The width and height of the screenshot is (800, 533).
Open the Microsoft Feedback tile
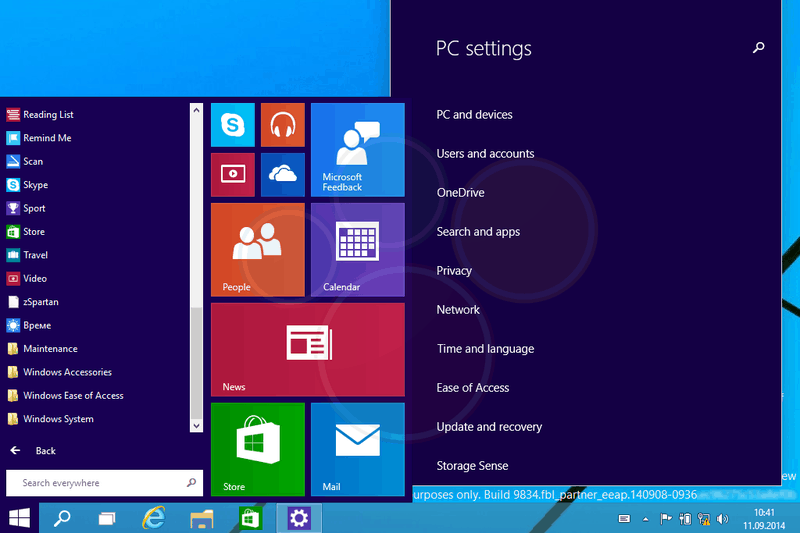pyautogui.click(x=357, y=149)
